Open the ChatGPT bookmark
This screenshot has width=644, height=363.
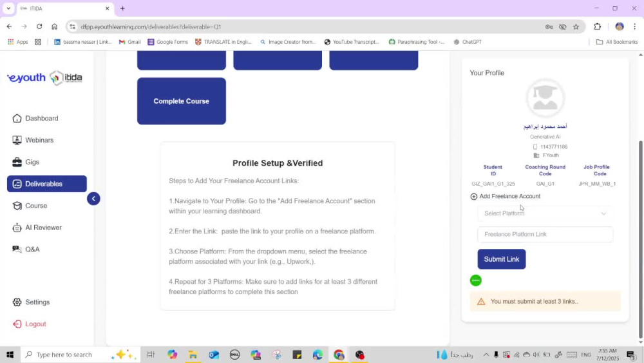468,42
